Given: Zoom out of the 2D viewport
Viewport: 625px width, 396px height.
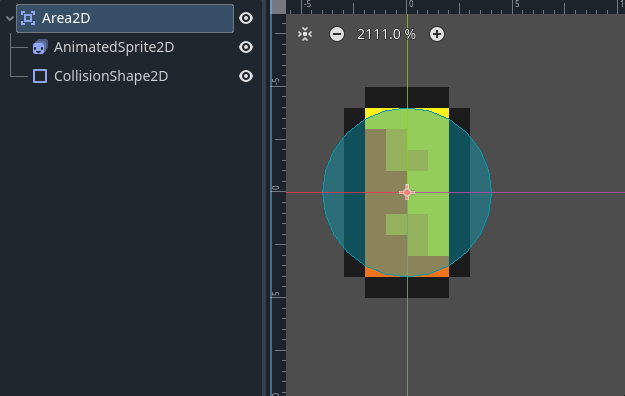Looking at the screenshot, I should pyautogui.click(x=337, y=34).
